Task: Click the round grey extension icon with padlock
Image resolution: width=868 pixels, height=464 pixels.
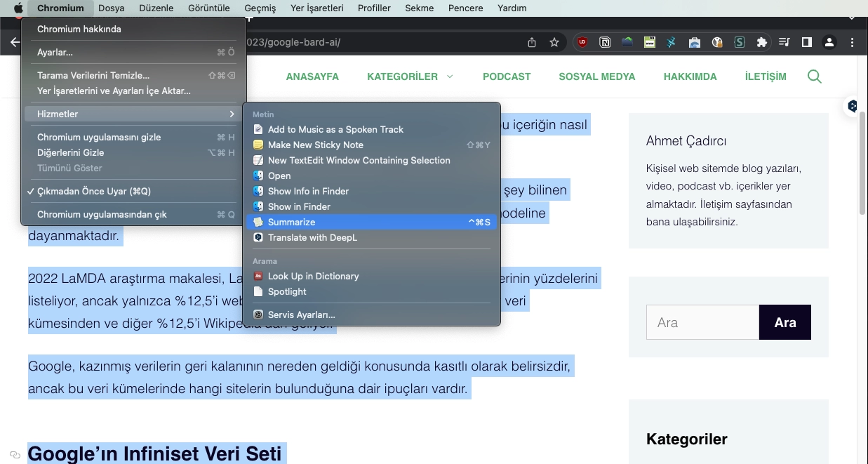Action: 716,42
